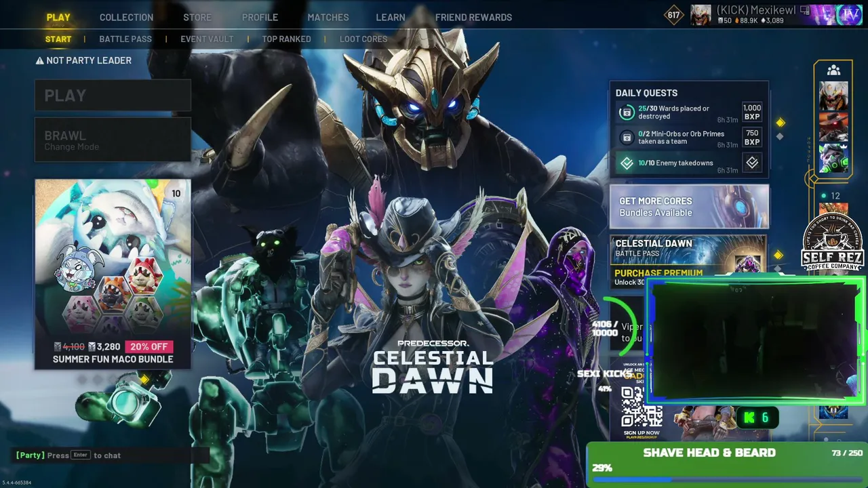Click the 750 BXP reward box

point(752,138)
